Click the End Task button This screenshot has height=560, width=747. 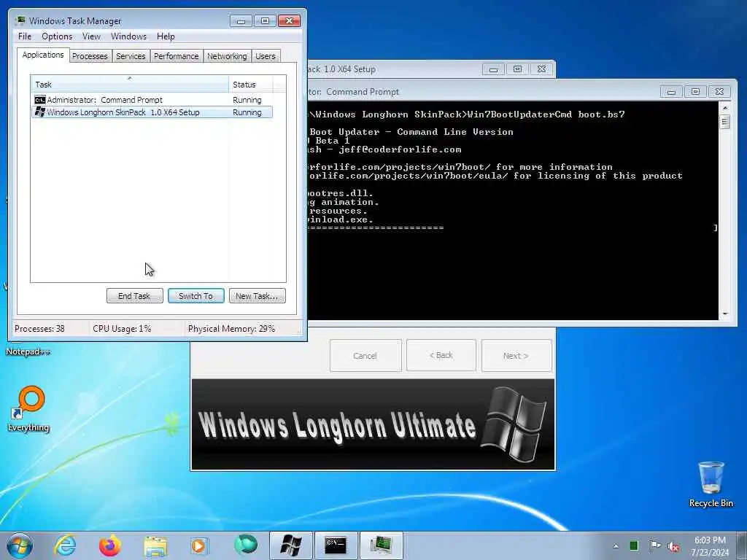click(134, 296)
